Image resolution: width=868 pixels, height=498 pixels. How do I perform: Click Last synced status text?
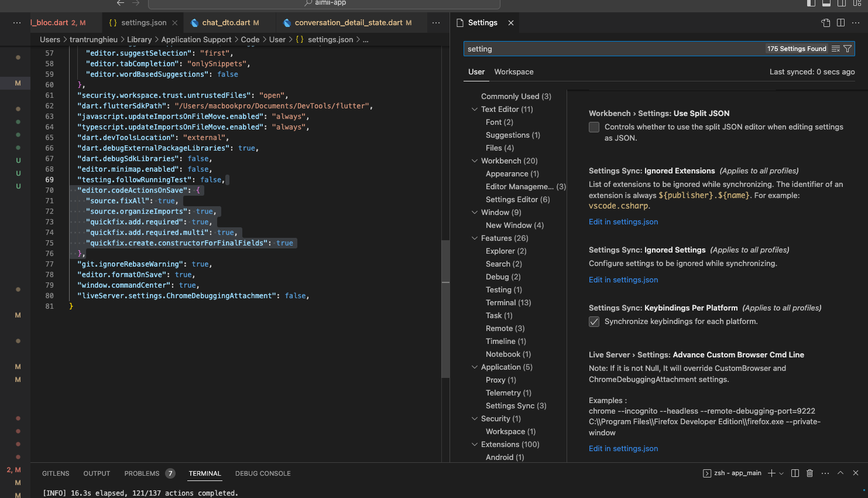click(x=812, y=71)
